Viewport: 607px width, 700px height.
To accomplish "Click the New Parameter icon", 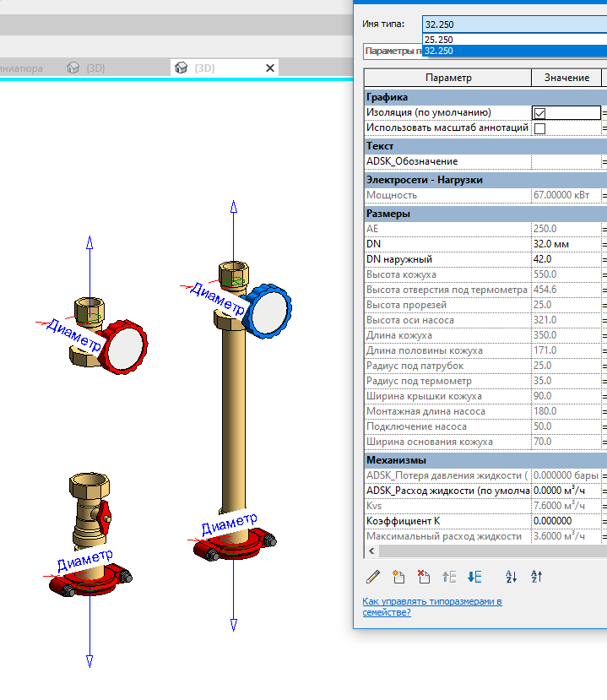I will coord(398,577).
